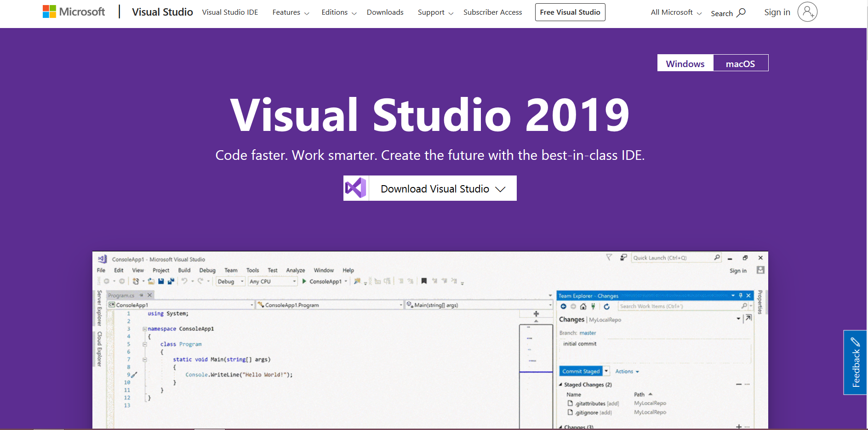Click the Visual Studio icon in the IDE title bar
The image size is (868, 430).
(103, 259)
